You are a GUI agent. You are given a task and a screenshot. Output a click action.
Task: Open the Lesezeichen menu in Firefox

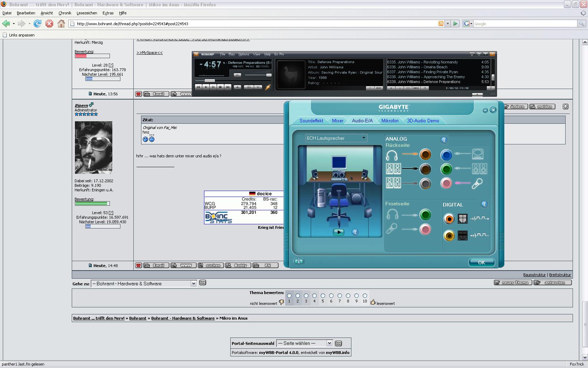pos(87,13)
